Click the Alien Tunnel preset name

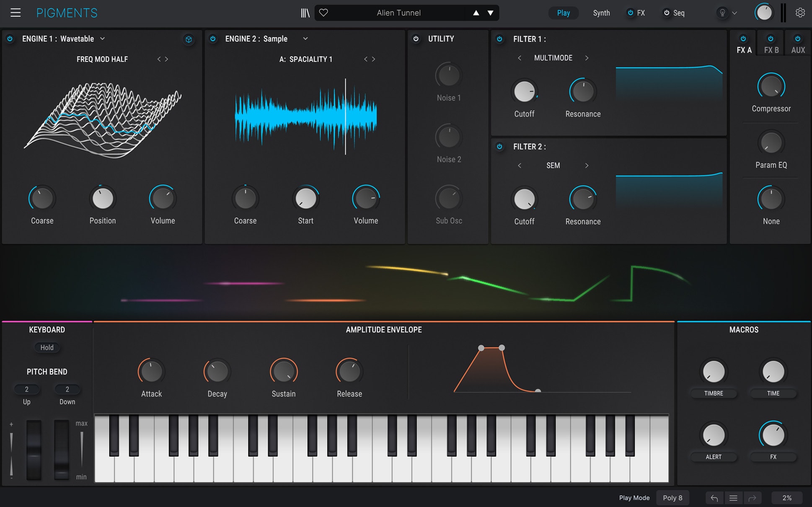(x=398, y=13)
